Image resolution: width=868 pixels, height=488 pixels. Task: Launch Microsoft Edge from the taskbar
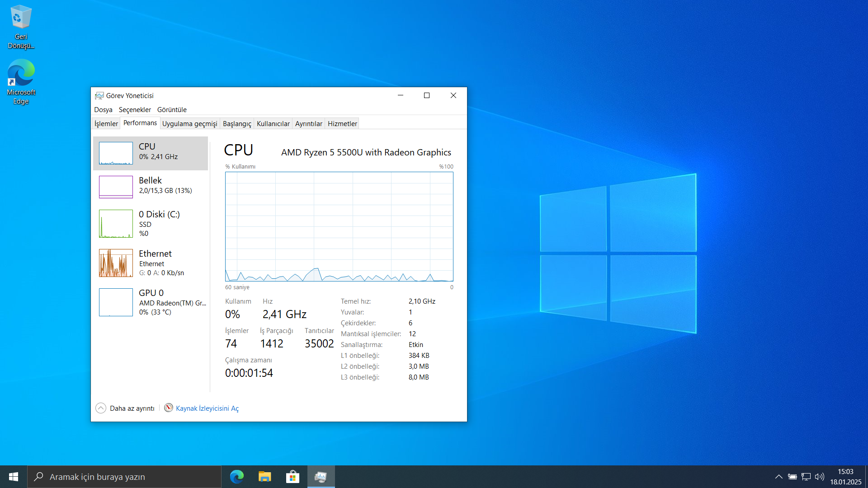click(237, 477)
